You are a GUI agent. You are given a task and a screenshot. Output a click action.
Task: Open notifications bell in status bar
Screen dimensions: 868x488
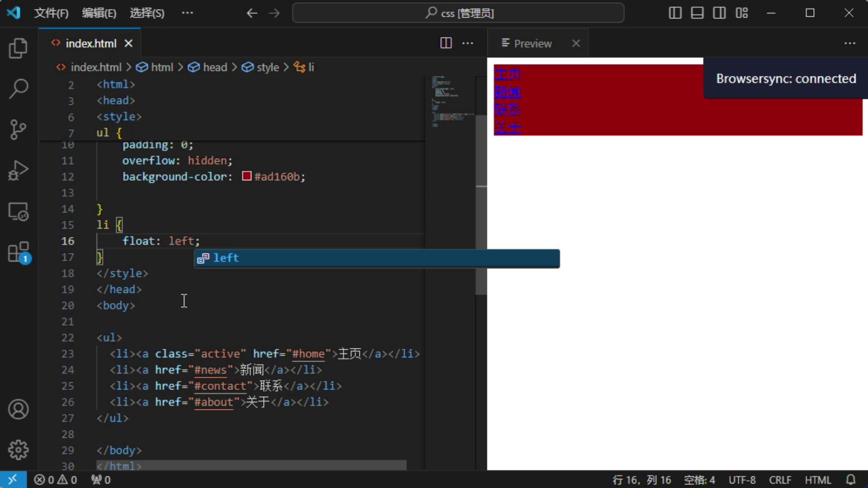tap(850, 479)
